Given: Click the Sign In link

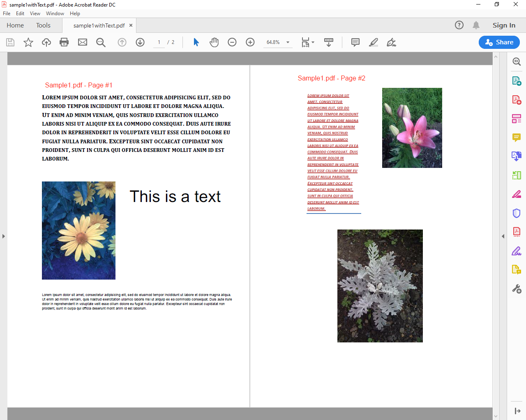Looking at the screenshot, I should (504, 25).
